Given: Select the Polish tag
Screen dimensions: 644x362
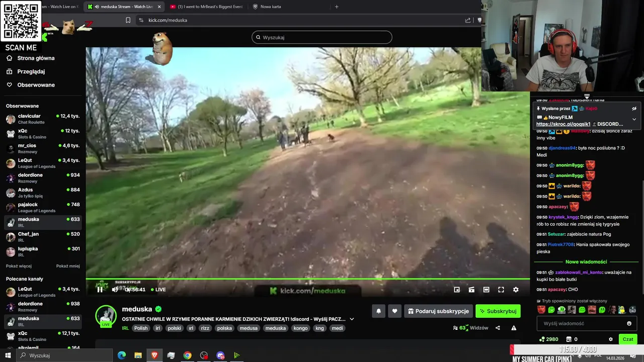Looking at the screenshot, I should coord(141,328).
